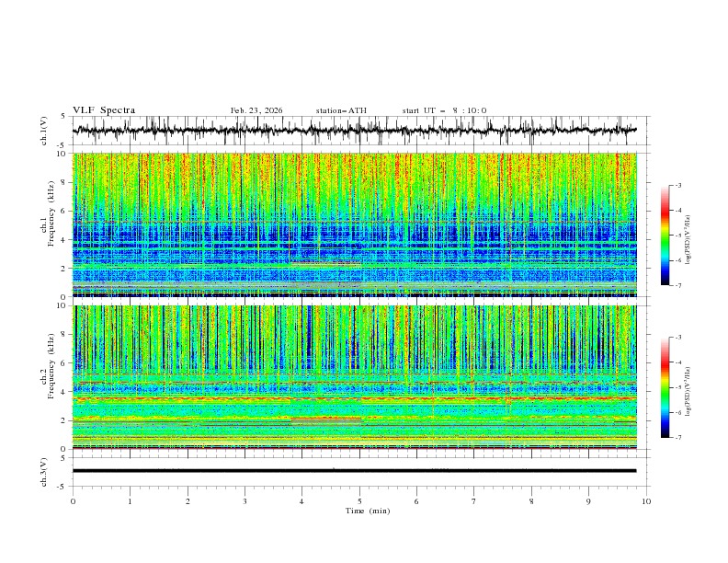
Task: Click the "VLF Spectra" plot title
Action: [x=104, y=110]
